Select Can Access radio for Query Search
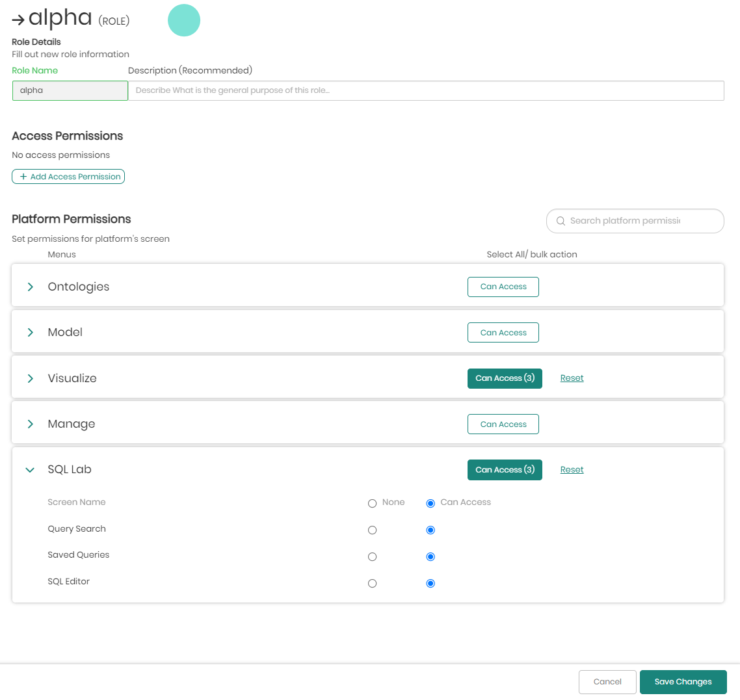 pyautogui.click(x=430, y=530)
